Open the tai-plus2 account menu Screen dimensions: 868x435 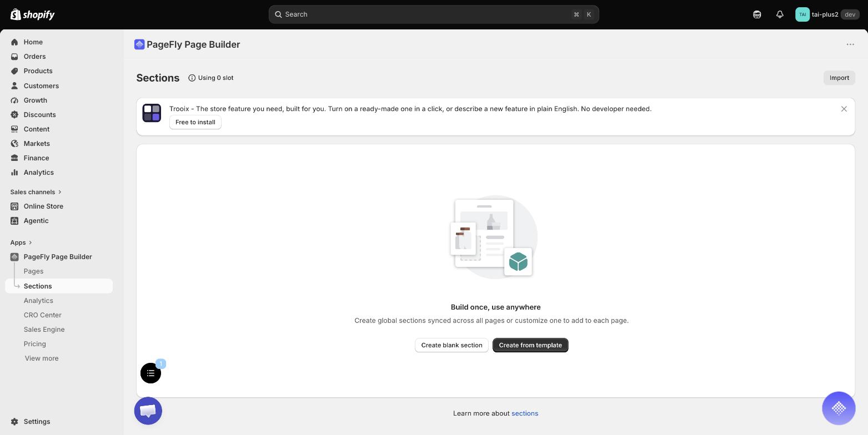tap(827, 14)
